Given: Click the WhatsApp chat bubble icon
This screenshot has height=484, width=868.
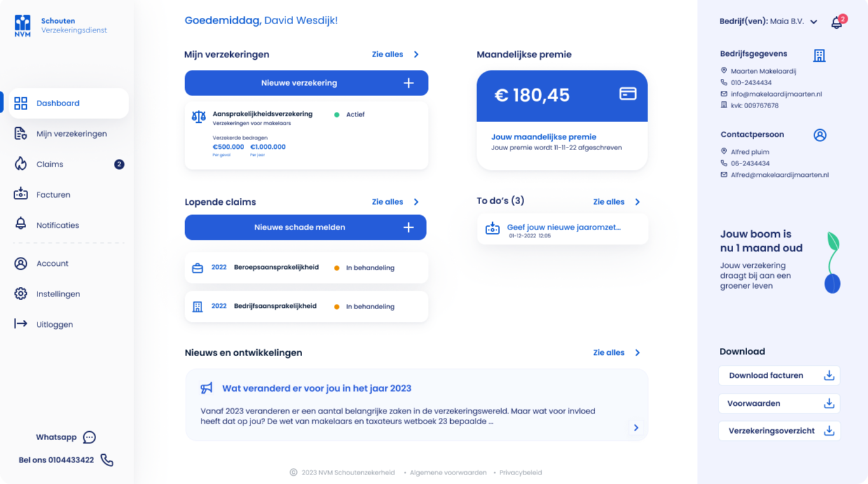Looking at the screenshot, I should click(x=90, y=437).
